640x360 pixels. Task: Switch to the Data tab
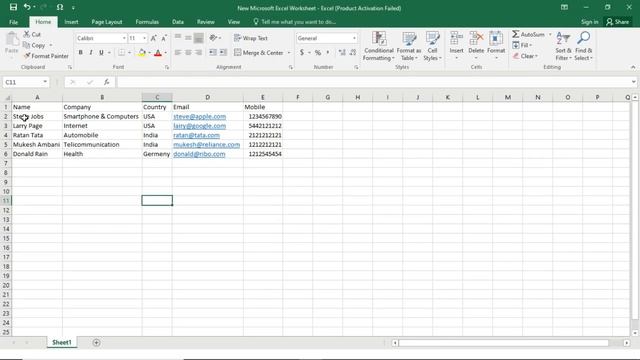click(178, 22)
